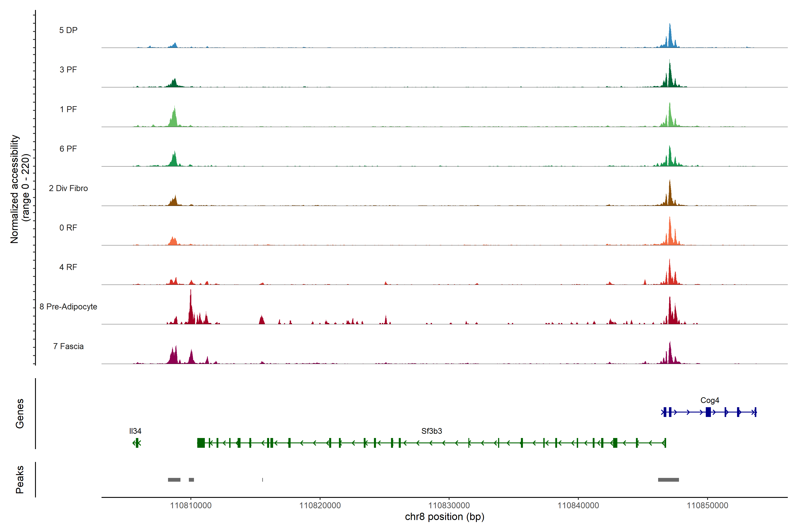Click the large Sf3b3 terminal exon block

point(201,443)
